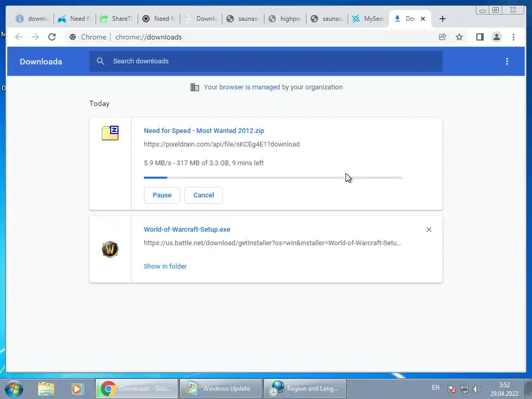Click the battle.net source URL text

pyautogui.click(x=272, y=243)
